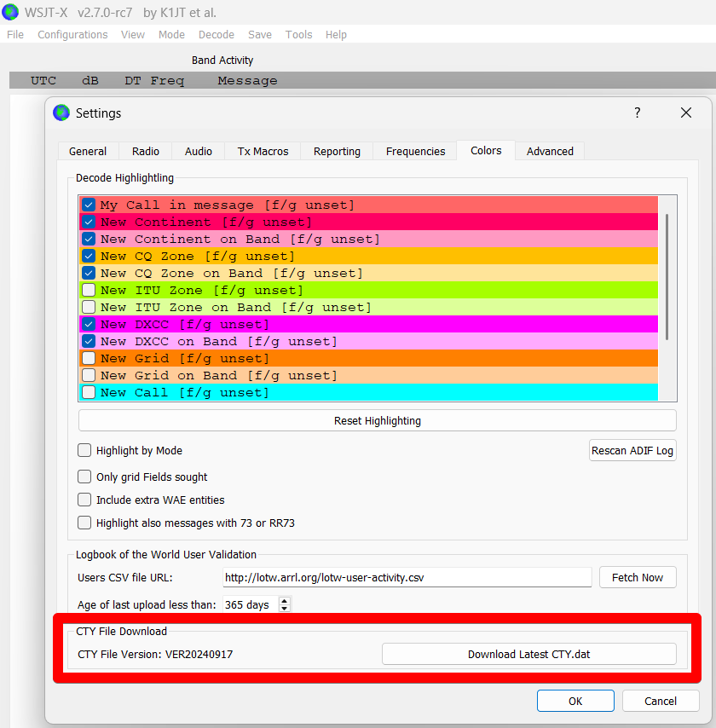Click the question mark help button in Settings
The image size is (716, 728).
point(637,113)
